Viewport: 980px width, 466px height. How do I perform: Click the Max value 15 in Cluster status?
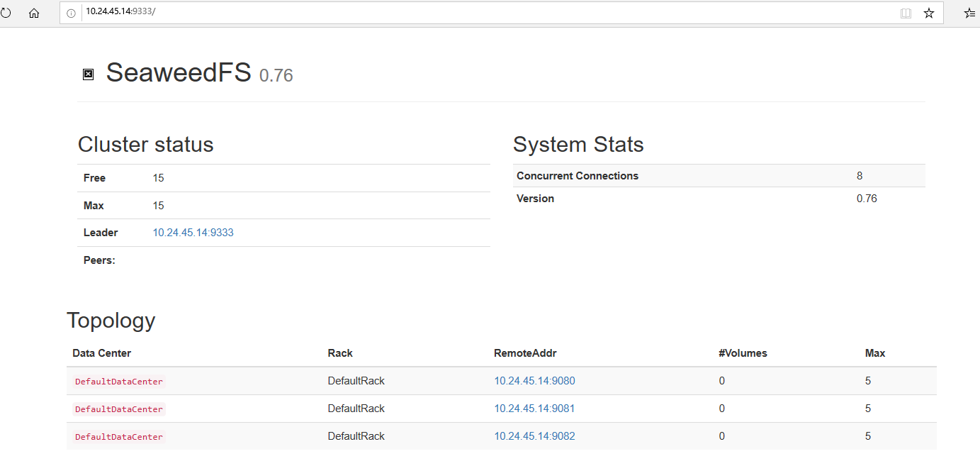[158, 206]
